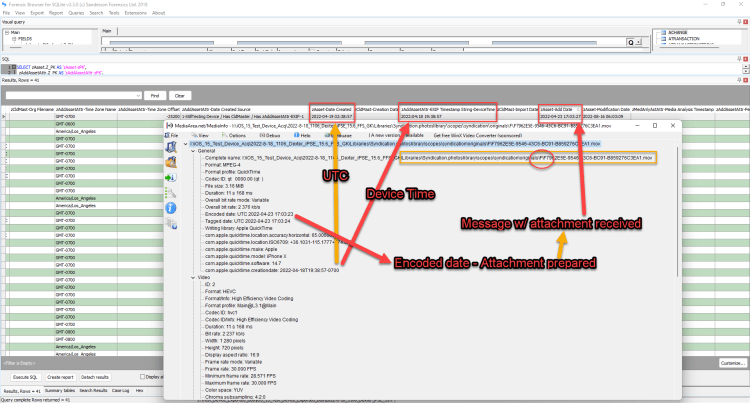750x403 pixels.
Task: Switch to the Summary tables tab
Action: [60, 390]
